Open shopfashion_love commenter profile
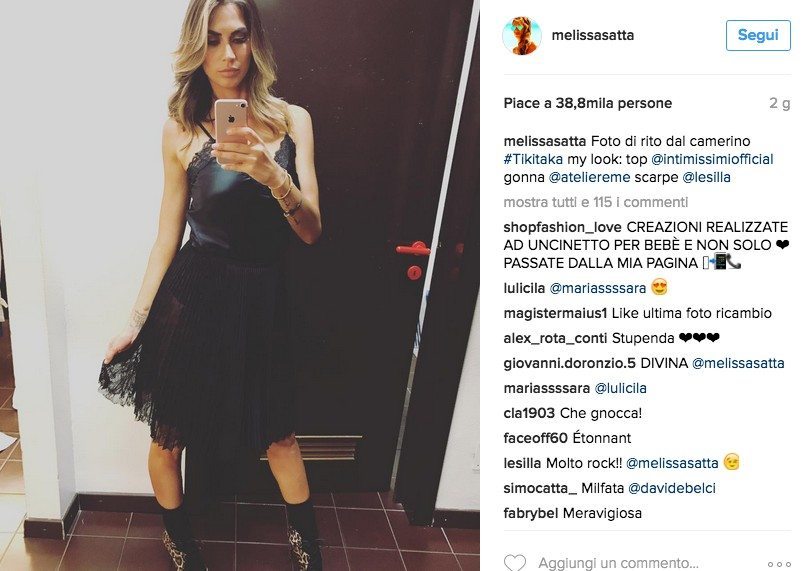Screen dimensions: 810x571 (x=563, y=227)
